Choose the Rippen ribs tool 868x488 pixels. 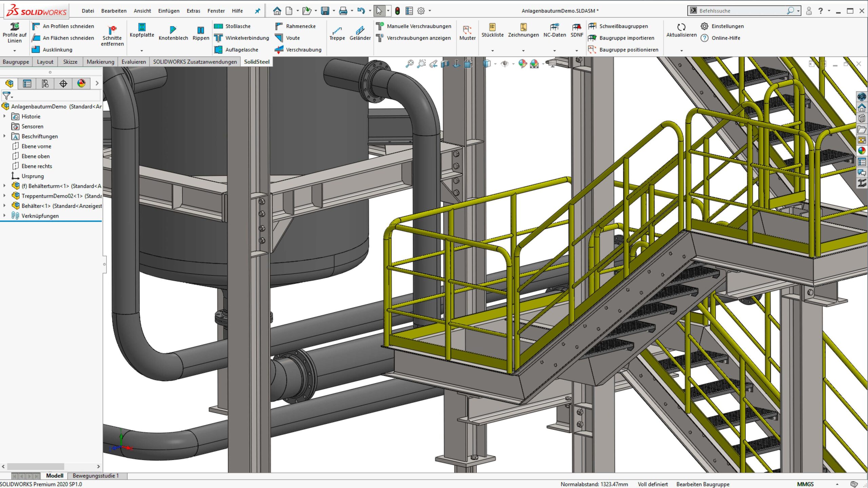click(201, 33)
